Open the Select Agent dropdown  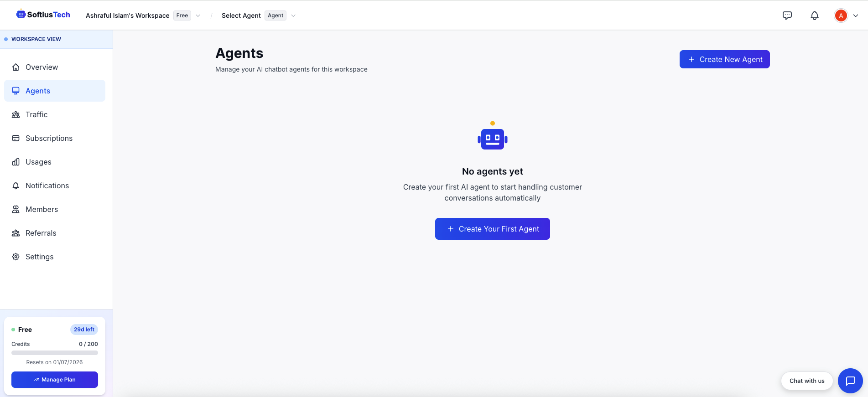(293, 15)
